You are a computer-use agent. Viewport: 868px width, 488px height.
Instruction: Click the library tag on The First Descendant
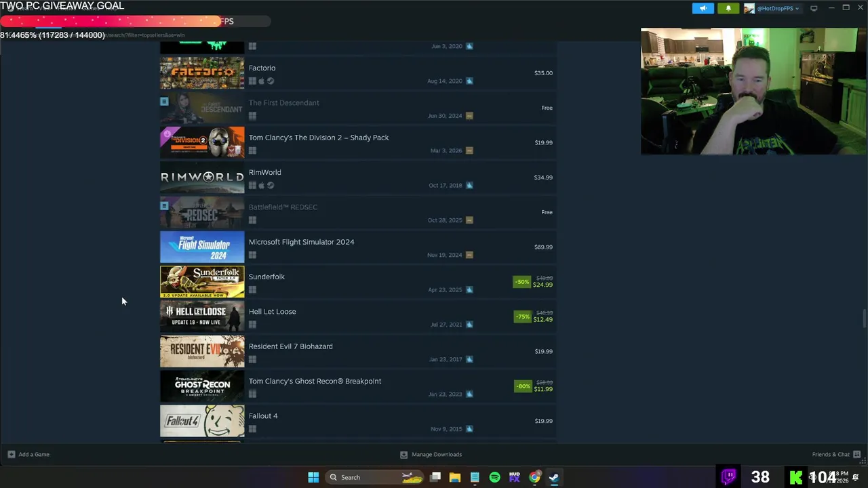click(x=164, y=101)
